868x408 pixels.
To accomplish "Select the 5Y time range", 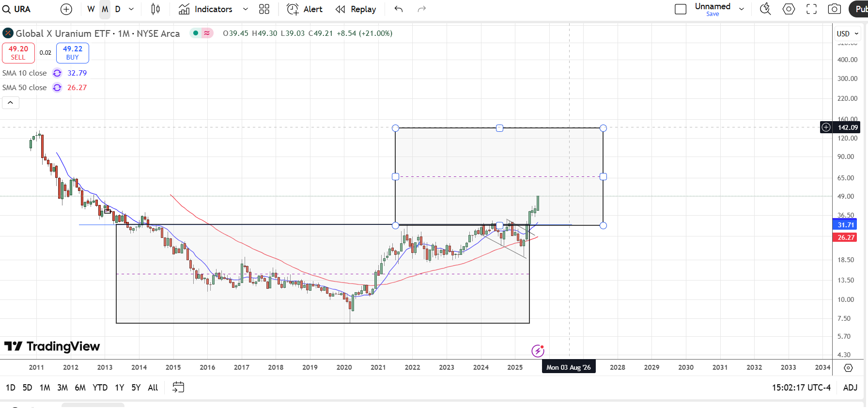I will click(136, 387).
